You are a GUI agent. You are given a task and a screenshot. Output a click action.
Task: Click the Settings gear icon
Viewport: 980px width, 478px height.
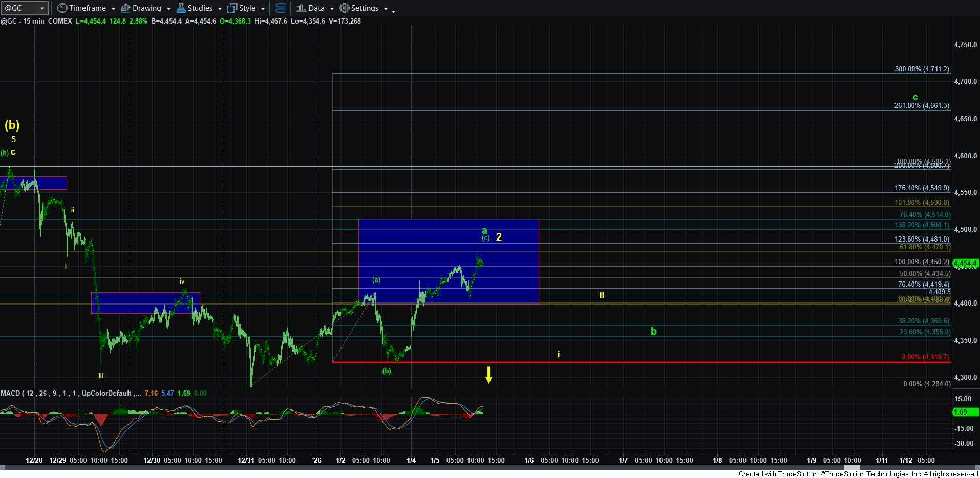345,8
